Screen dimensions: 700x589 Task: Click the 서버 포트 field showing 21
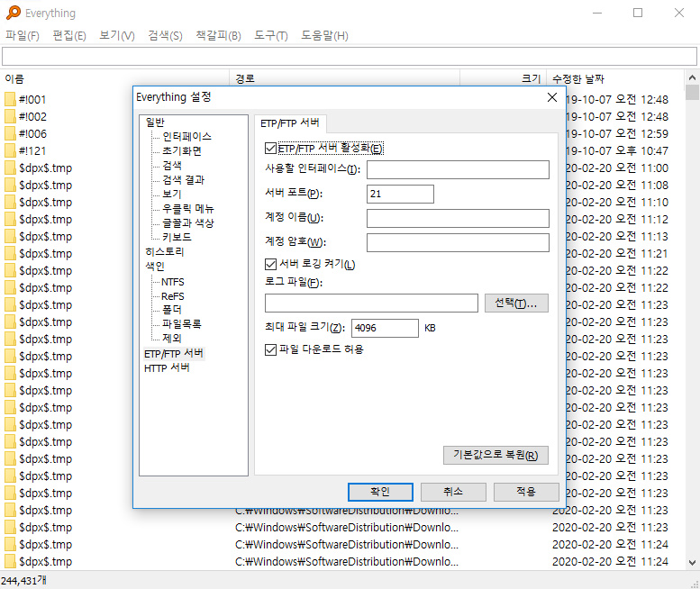coord(400,195)
